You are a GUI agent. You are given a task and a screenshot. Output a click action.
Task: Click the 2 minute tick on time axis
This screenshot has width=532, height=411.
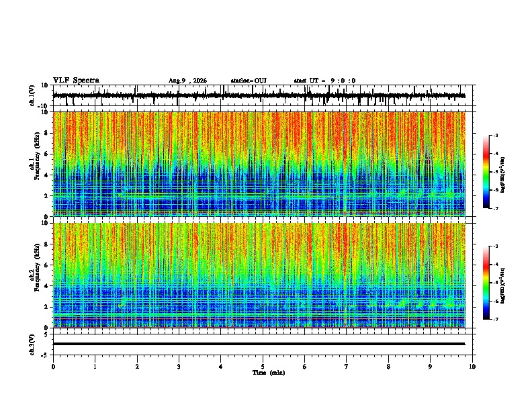pos(137,367)
